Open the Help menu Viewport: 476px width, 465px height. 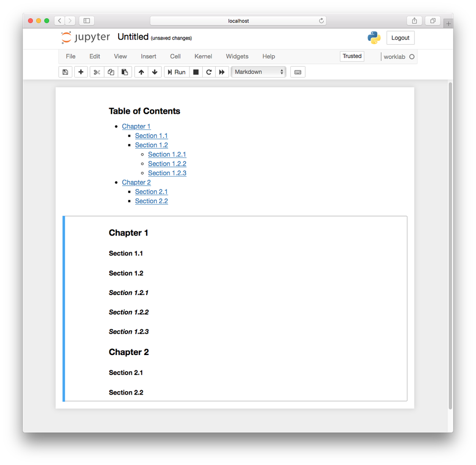268,57
